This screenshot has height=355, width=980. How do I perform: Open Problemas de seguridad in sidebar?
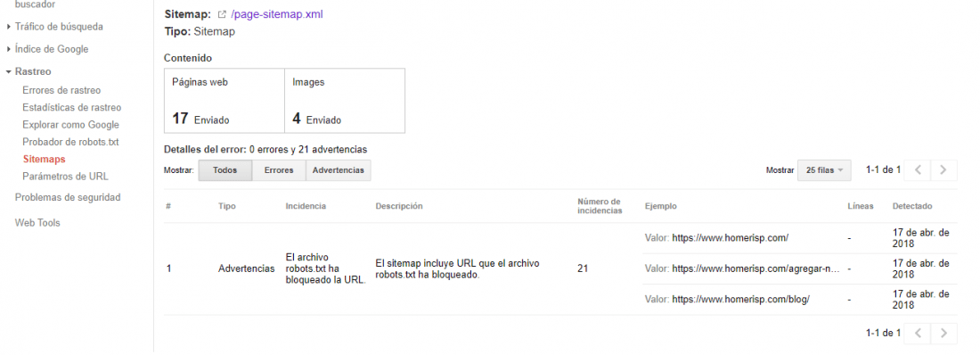tap(68, 198)
